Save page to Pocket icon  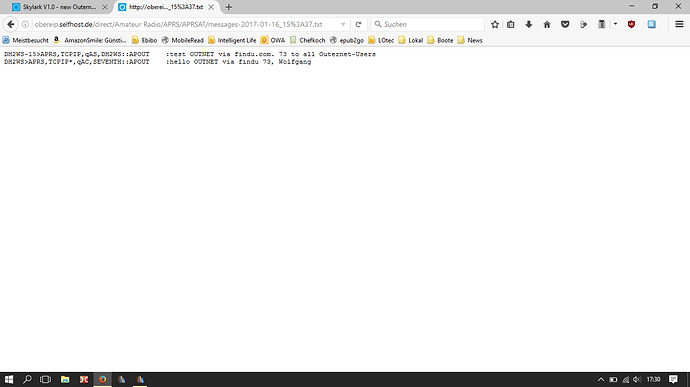click(x=565, y=24)
